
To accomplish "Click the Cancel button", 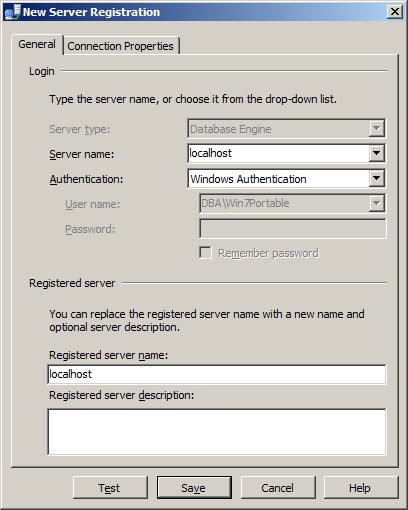I will tap(278, 488).
